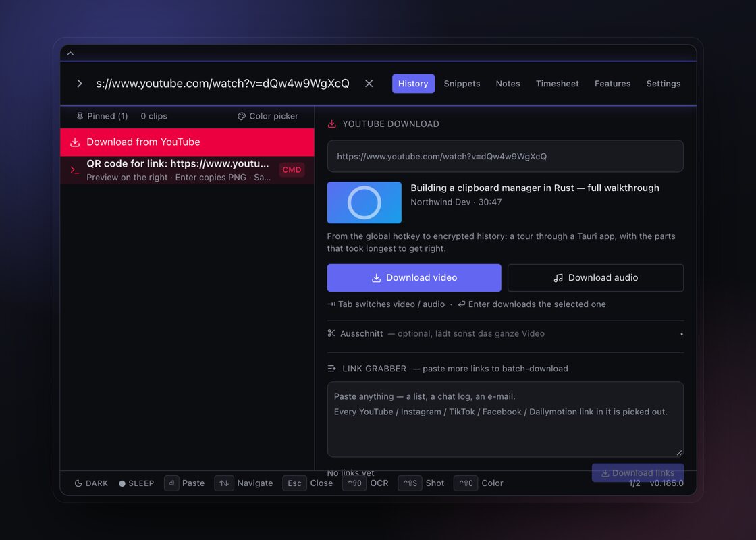Toggle the DARK theme mode
Viewport: 756px width, 540px height.
click(x=91, y=483)
